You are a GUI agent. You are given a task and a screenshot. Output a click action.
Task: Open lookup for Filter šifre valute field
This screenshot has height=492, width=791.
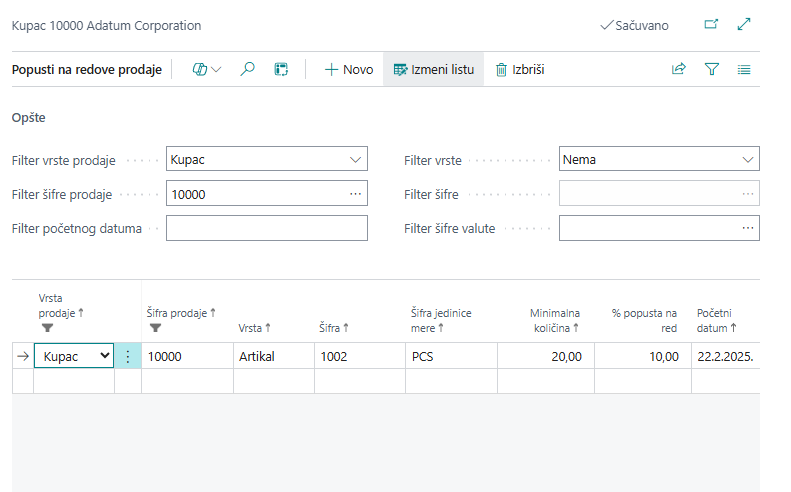click(x=747, y=228)
